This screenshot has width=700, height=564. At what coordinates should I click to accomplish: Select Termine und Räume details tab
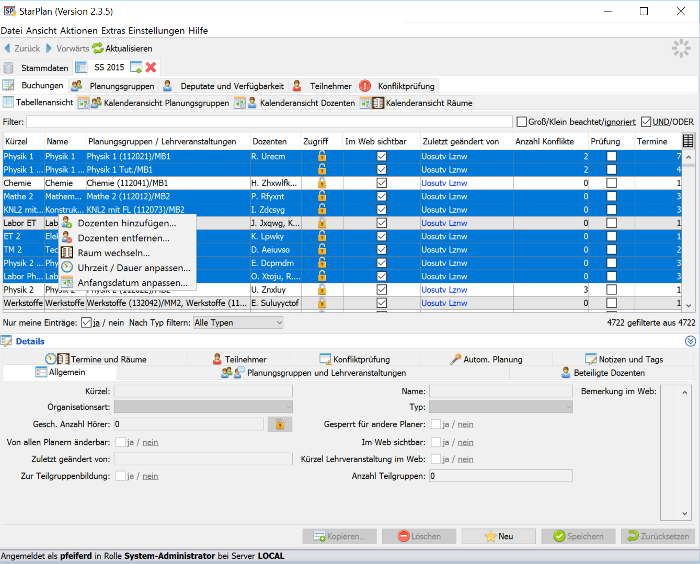point(96,359)
